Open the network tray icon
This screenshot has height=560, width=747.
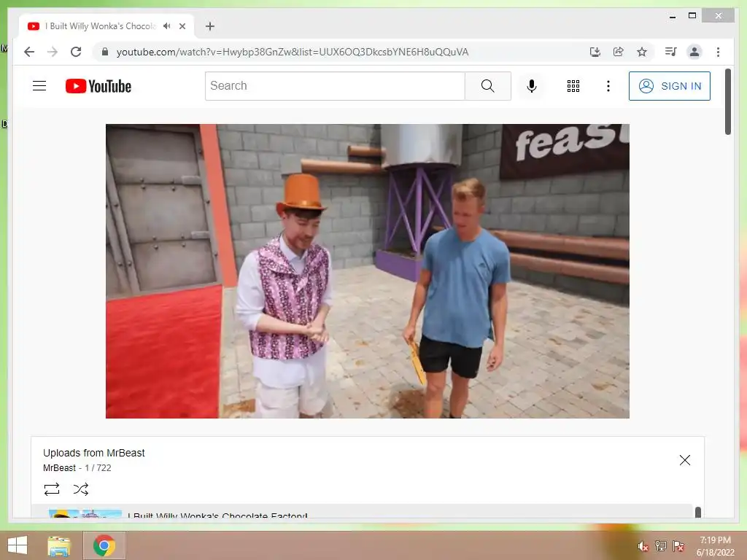point(660,545)
